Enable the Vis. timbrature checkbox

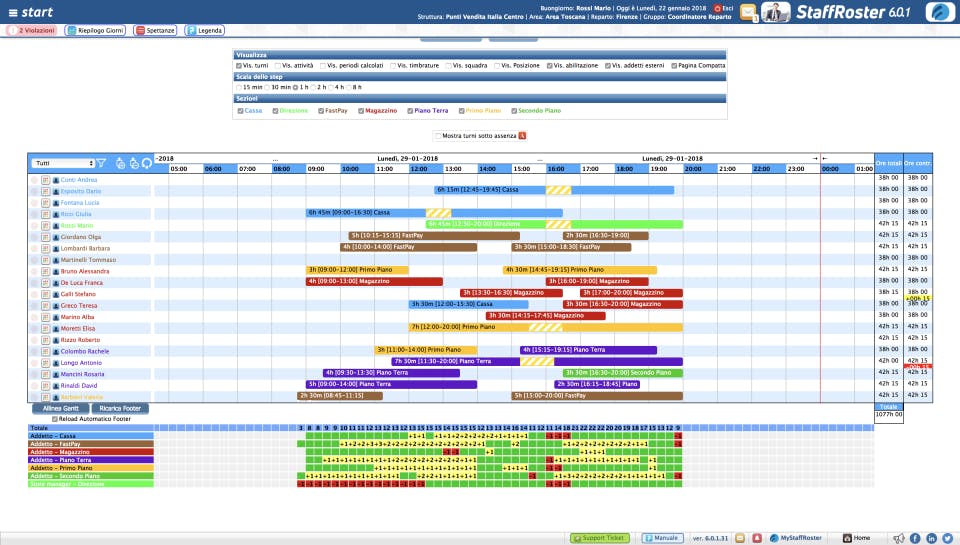(393, 66)
